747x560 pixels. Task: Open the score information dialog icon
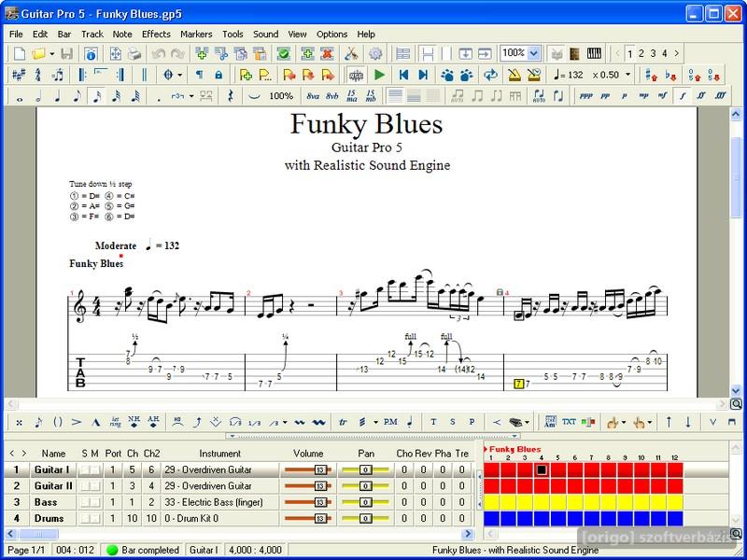[x=91, y=53]
